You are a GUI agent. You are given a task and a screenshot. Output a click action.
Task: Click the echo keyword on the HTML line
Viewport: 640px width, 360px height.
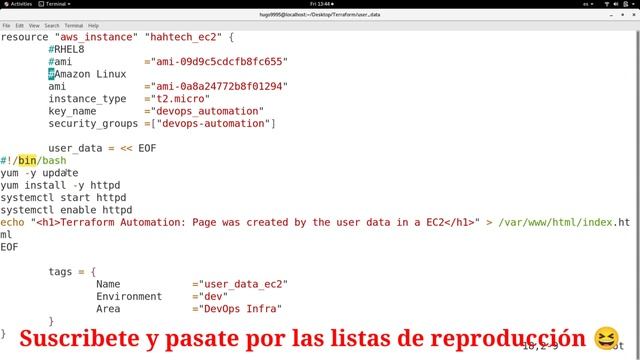13,222
